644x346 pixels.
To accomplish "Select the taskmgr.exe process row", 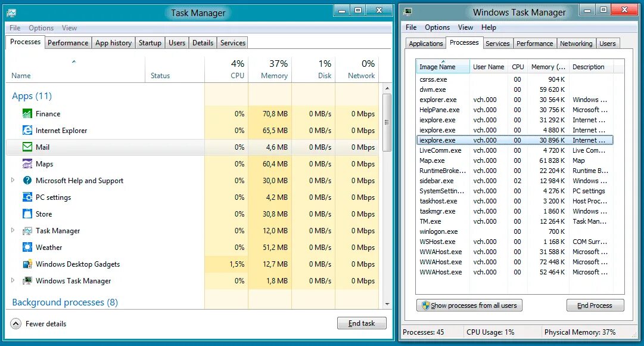I will tap(515, 211).
